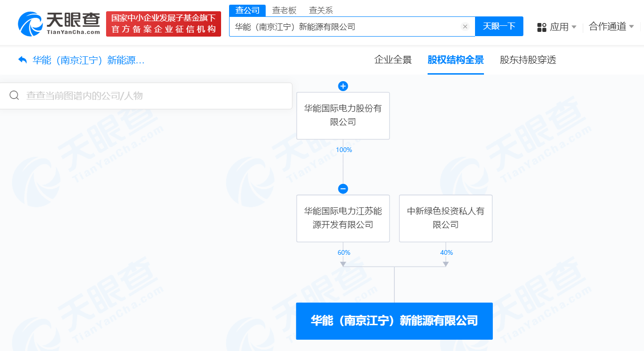Image resolution: width=644 pixels, height=351 pixels.
Task: Select the 查公司 tab
Action: pos(247,10)
